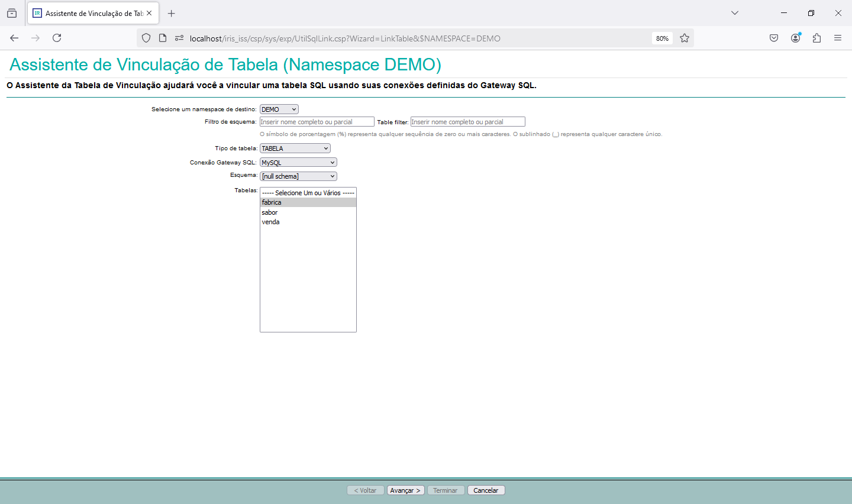
Task: Focus the Filtro de esquema field
Action: click(x=317, y=122)
